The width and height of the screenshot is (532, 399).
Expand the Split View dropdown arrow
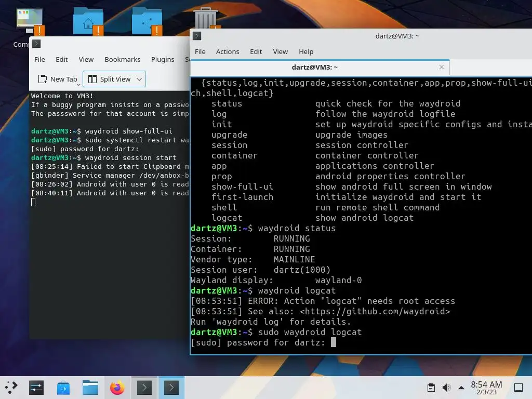[139, 79]
